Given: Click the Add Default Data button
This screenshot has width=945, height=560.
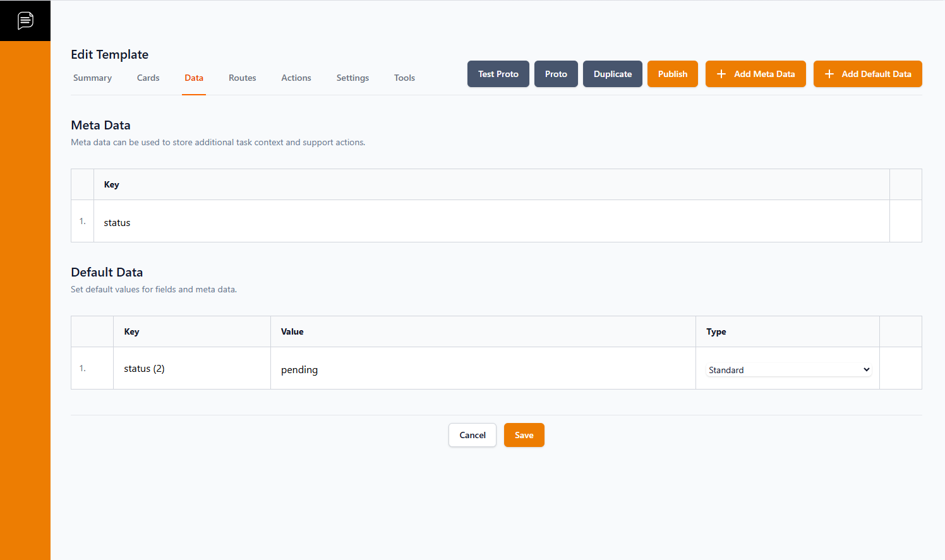Looking at the screenshot, I should 867,74.
